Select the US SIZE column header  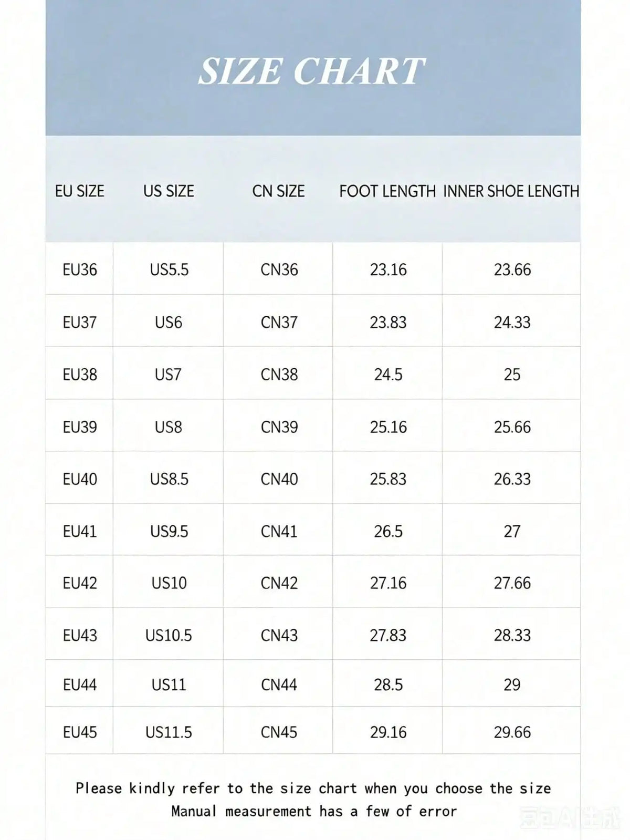169,191
